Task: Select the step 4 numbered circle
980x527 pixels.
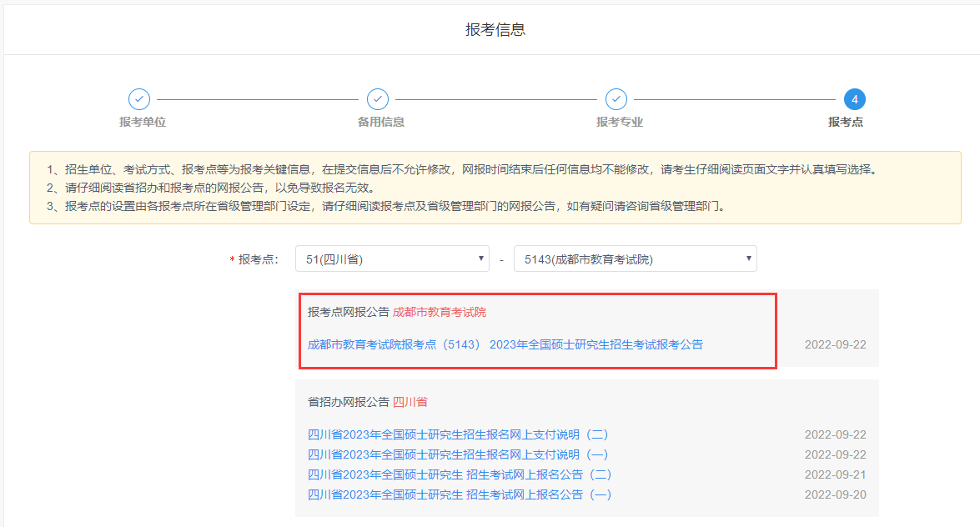Action: [854, 99]
